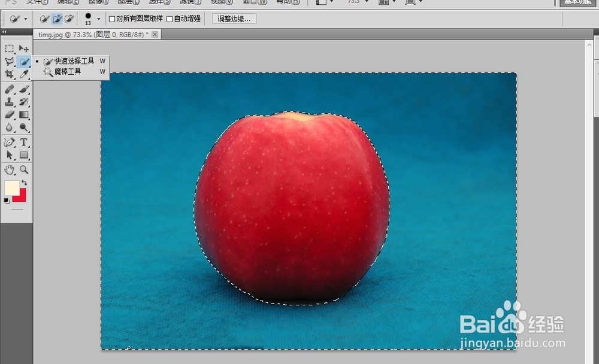This screenshot has width=599, height=364.
Task: Click the 调整边缘... button
Action: tap(234, 19)
